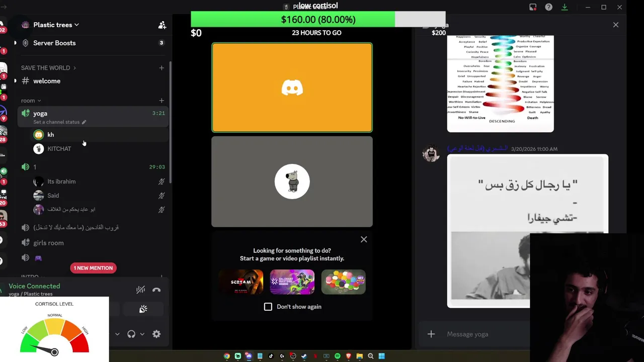The height and width of the screenshot is (362, 644).
Task: Open Steam from the taskbar
Action: click(304, 356)
